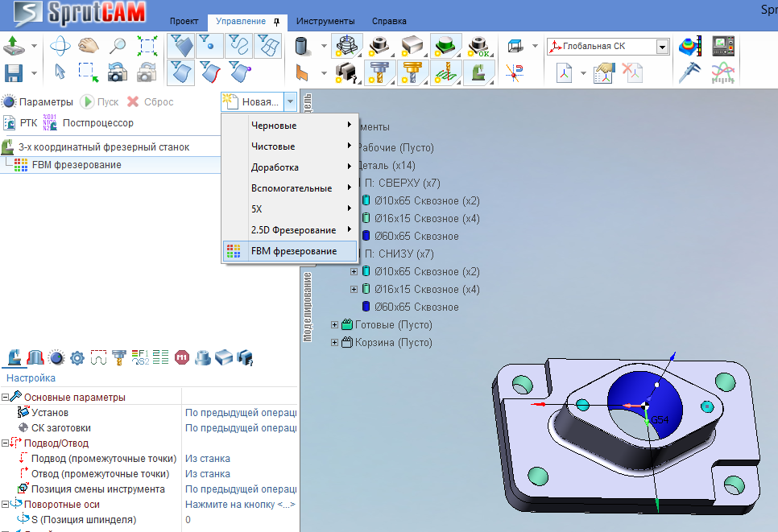Collapse the Подвод/Отвод group
Viewport: 778px width, 532px height.
point(5,443)
